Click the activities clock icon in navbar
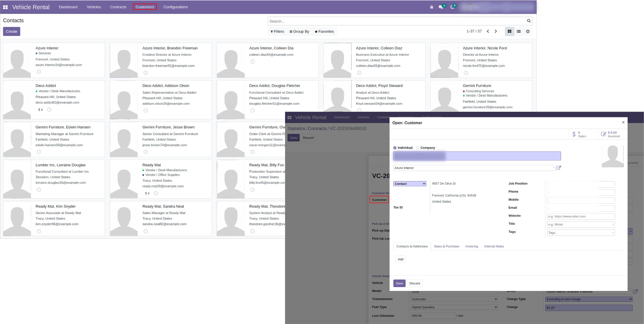This screenshot has height=324, width=644. [x=452, y=7]
